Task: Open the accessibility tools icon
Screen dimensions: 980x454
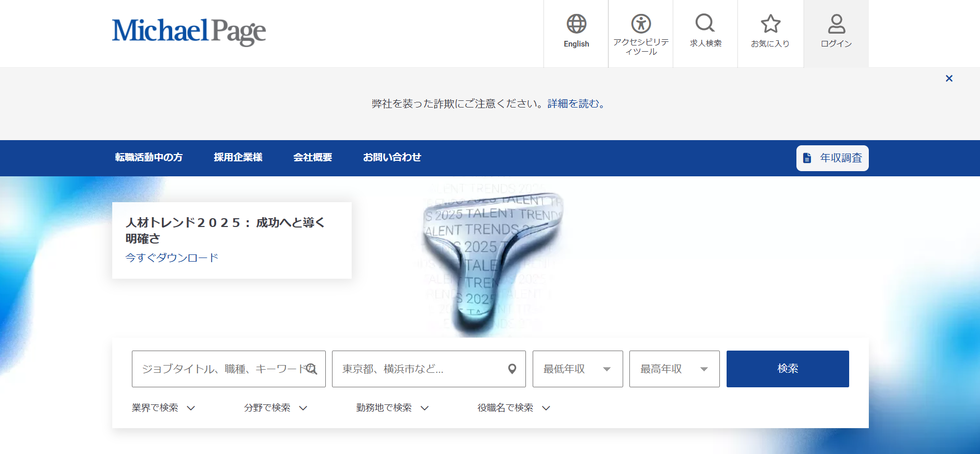Action: point(641,24)
